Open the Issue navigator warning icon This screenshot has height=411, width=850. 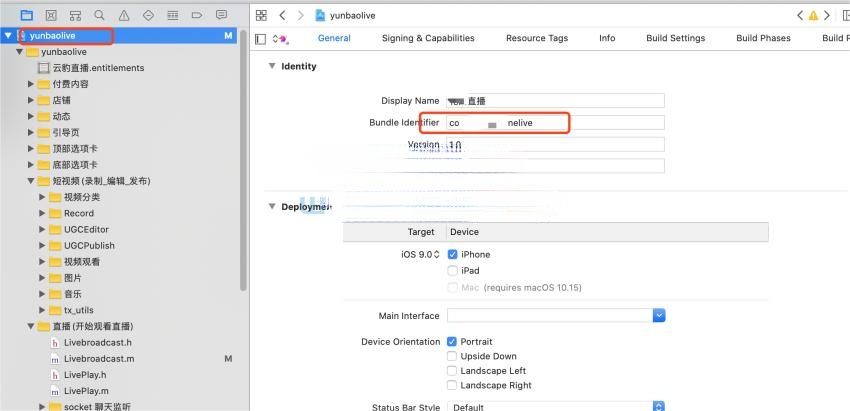tap(124, 15)
